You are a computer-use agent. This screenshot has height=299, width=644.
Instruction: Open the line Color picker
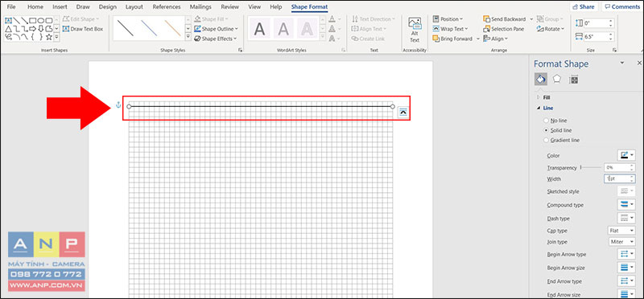(x=626, y=155)
